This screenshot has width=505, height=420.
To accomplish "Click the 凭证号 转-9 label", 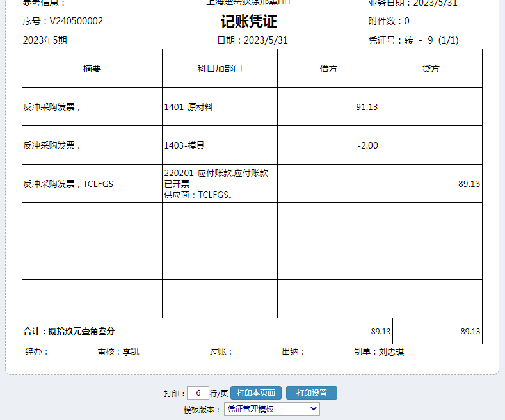I will pos(413,40).
